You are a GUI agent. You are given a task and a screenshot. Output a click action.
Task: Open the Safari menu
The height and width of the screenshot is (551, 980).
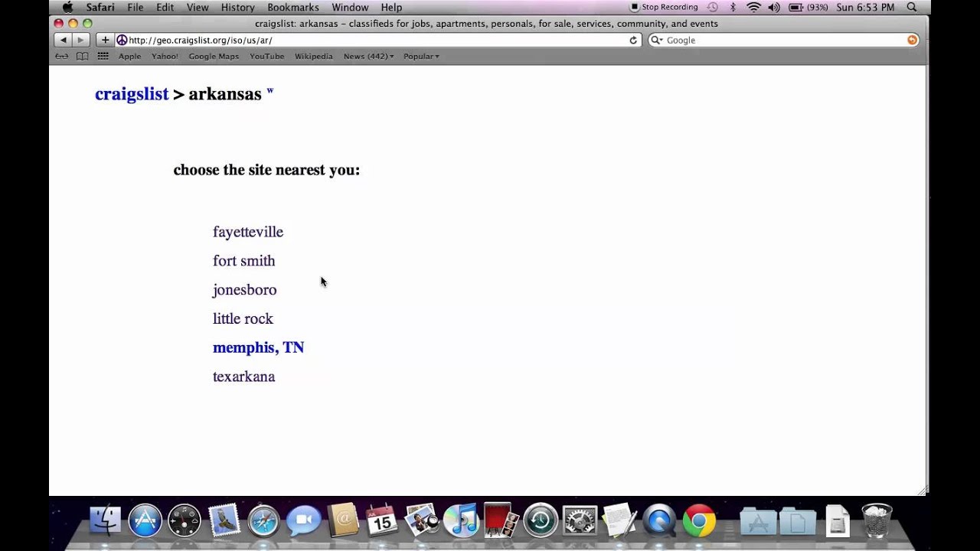[100, 8]
